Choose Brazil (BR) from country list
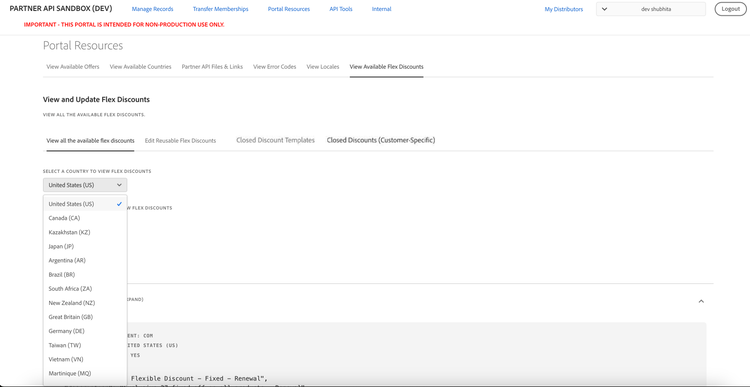The width and height of the screenshot is (750, 387). click(85, 275)
